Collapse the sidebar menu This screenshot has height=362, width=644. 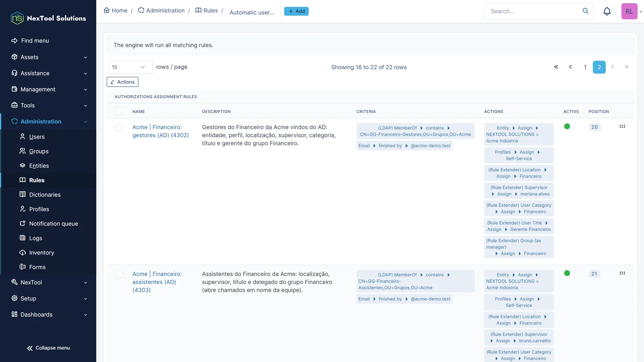click(x=48, y=348)
